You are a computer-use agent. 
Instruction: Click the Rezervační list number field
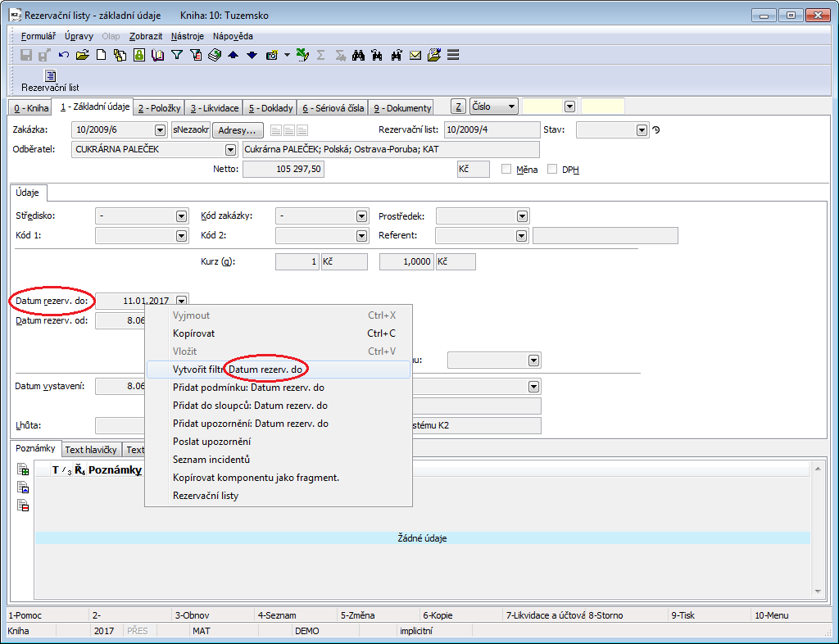click(x=492, y=129)
